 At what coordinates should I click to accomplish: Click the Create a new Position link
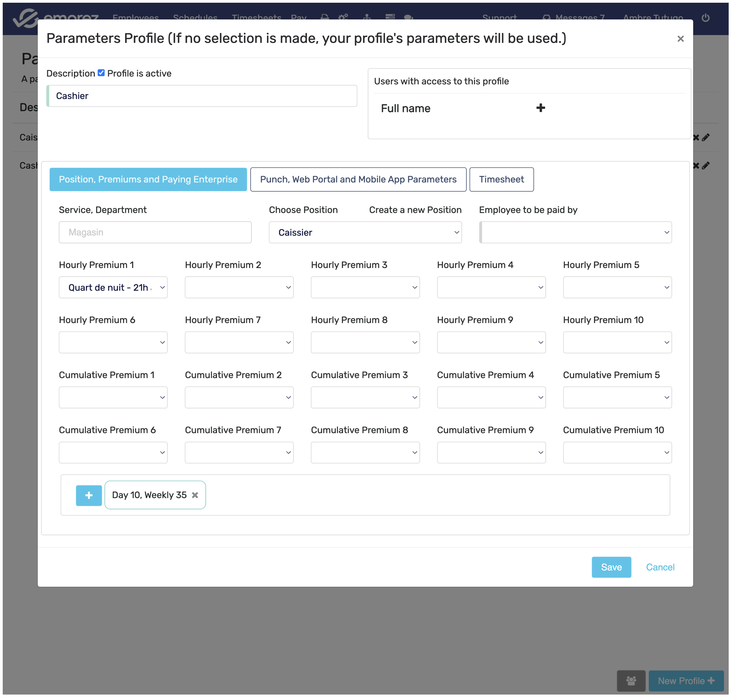coord(415,210)
